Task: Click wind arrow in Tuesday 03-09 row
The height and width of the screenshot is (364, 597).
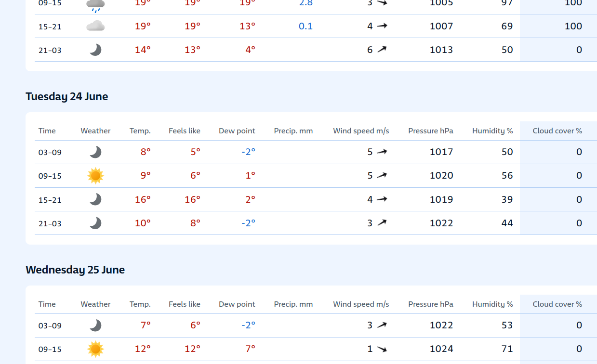Action: [382, 152]
